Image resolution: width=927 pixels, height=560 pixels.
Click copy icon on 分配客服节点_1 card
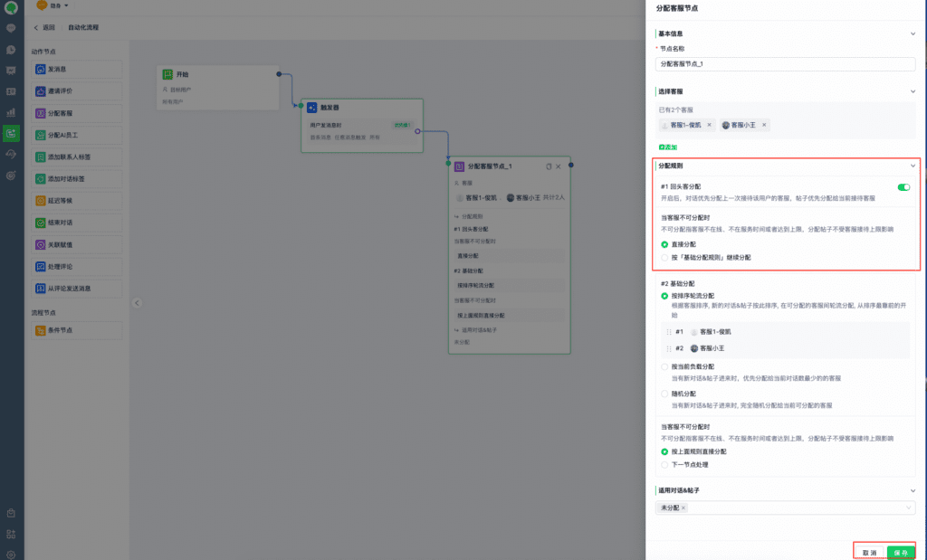point(549,166)
